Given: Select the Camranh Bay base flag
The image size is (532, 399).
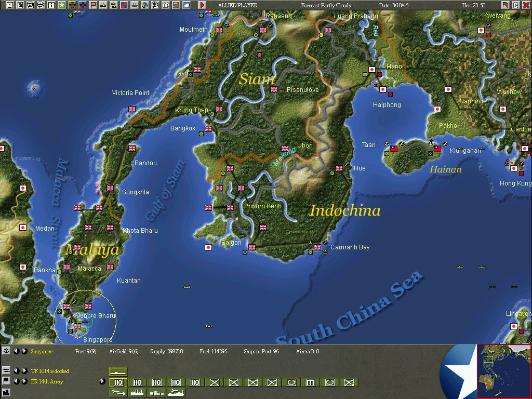Looking at the screenshot, I should coord(317,247).
